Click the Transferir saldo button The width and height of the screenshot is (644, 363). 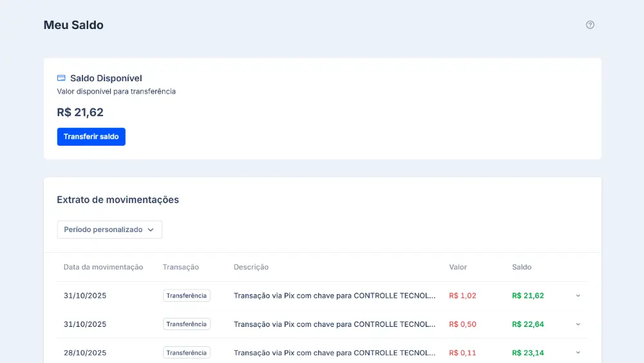91,137
